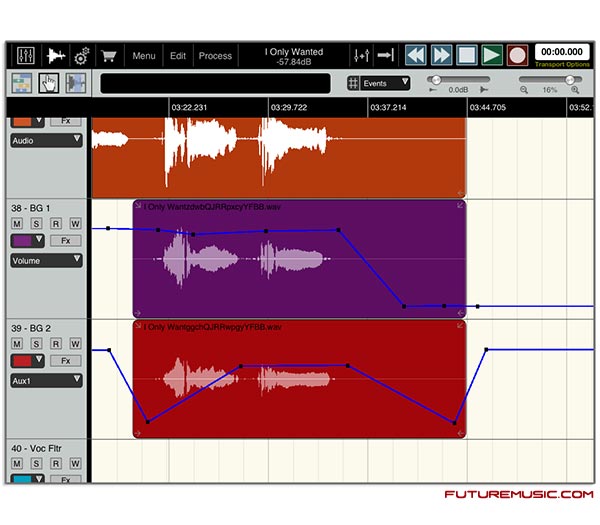Click the jump-to-end arrow icon
This screenshot has height=525, width=600.
(385, 55)
